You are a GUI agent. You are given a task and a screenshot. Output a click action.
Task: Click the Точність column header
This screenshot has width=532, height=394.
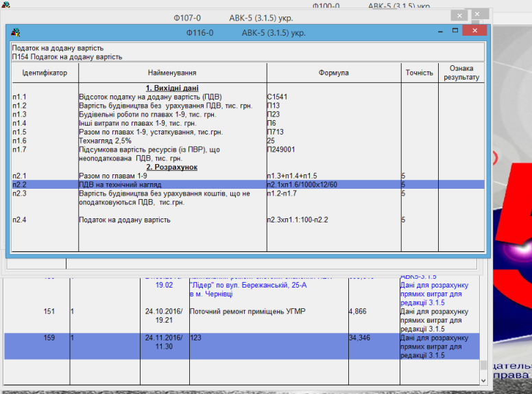click(419, 73)
